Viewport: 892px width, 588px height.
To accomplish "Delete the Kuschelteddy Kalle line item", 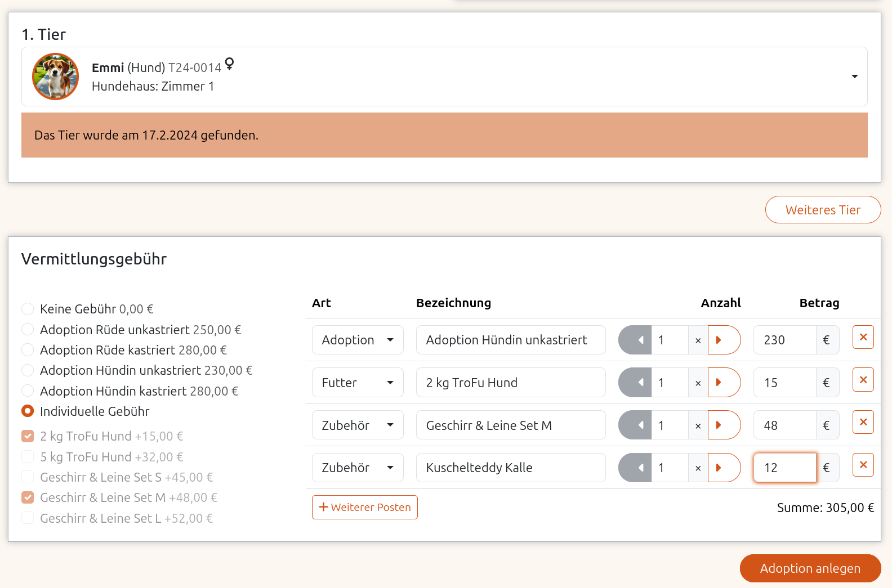I will [863, 465].
